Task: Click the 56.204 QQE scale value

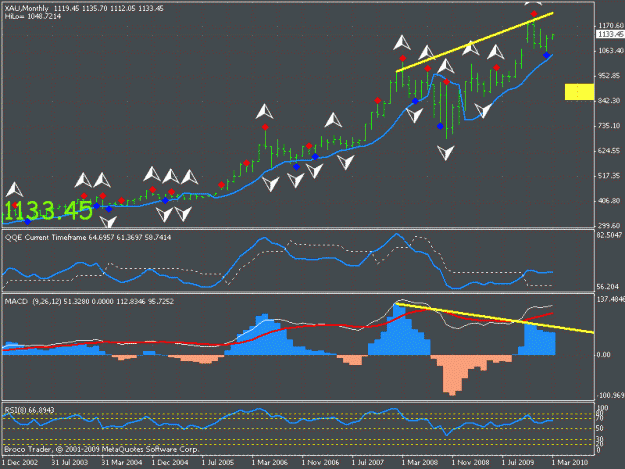Action: click(x=608, y=287)
